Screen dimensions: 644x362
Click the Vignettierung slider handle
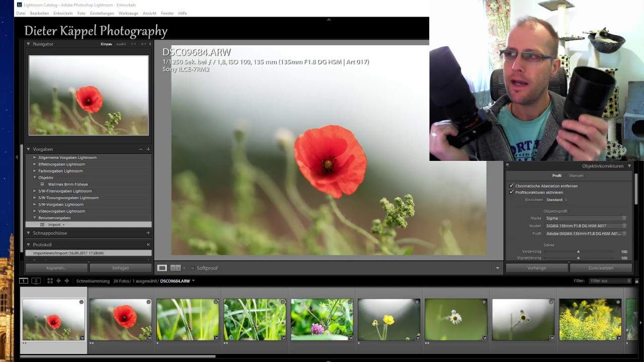click(x=578, y=258)
